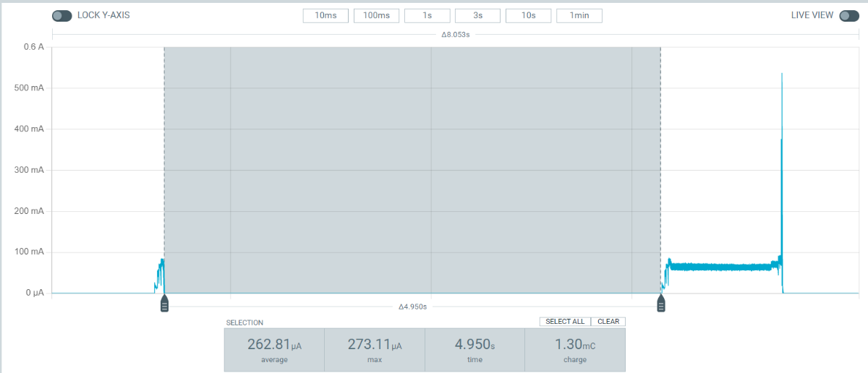The width and height of the screenshot is (868, 373).
Task: Click the 273.11 µA max readout
Action: coord(374,349)
